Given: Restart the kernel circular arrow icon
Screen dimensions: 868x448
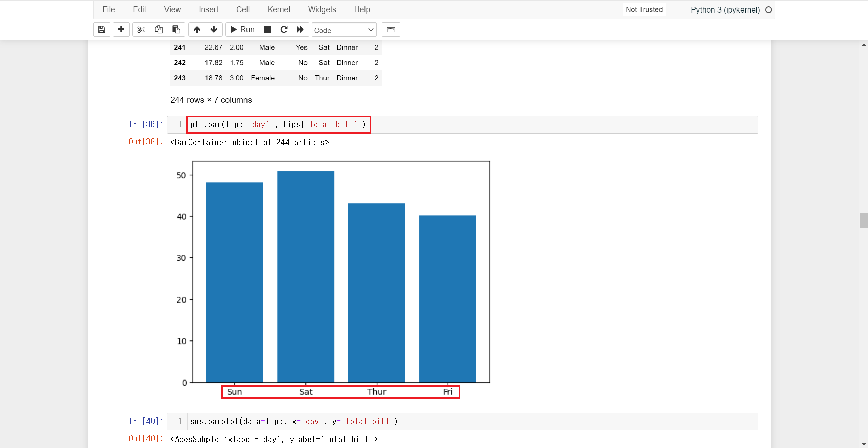Looking at the screenshot, I should tap(284, 30).
